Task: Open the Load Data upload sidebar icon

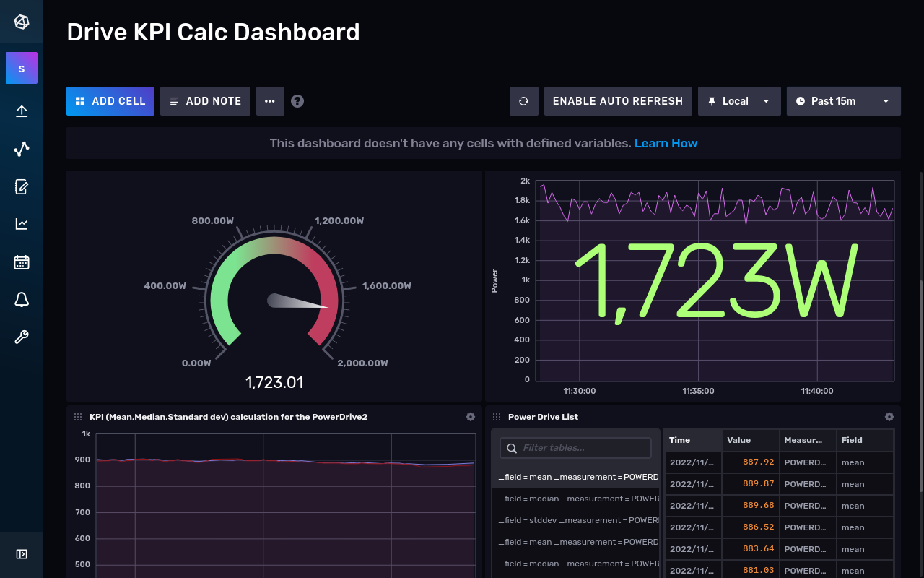Action: point(21,111)
